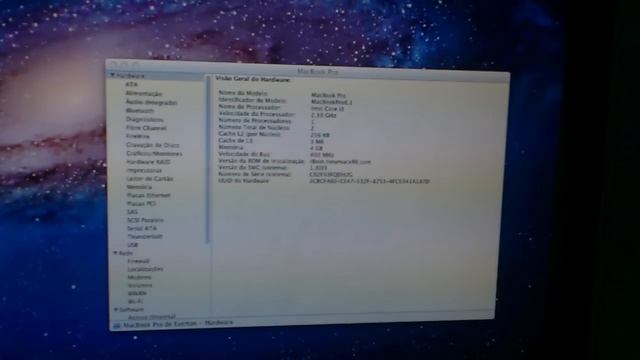The width and height of the screenshot is (640, 360).
Task: Select Alimentação in the sidebar
Action: tap(144, 93)
